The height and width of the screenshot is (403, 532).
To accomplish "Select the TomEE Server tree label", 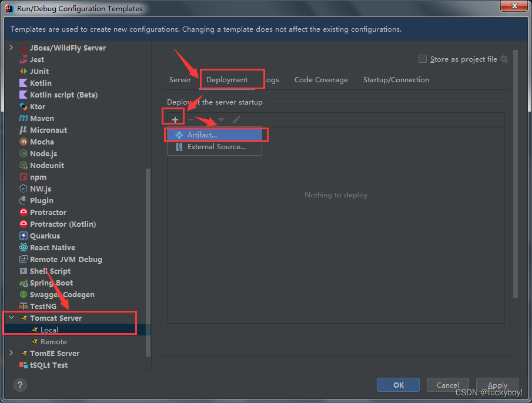I will click(55, 354).
